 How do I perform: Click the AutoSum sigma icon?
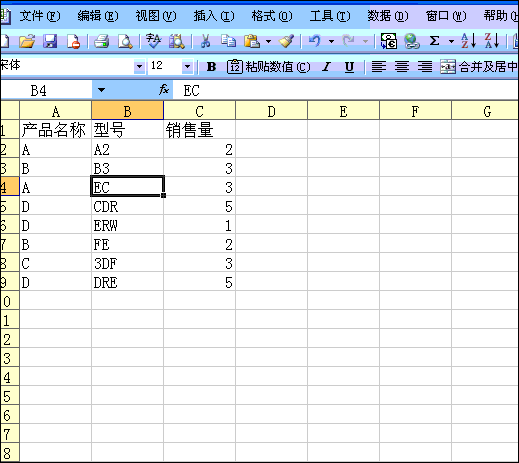tap(434, 41)
